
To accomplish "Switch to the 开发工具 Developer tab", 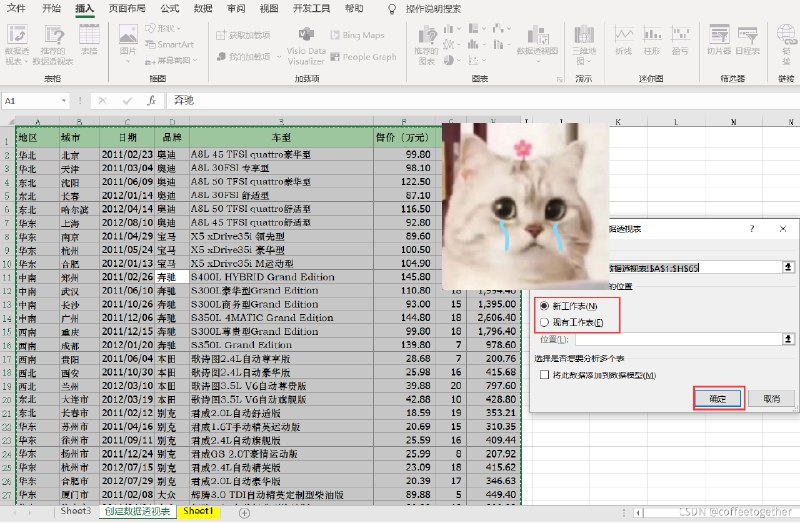I will tap(311, 9).
